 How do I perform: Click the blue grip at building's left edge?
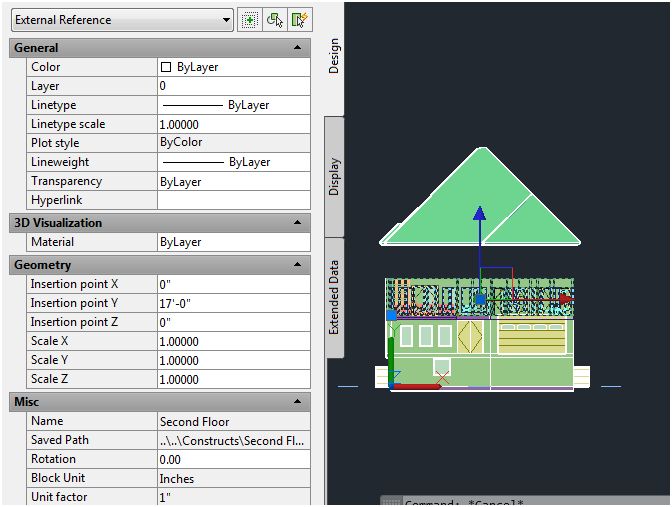391,315
